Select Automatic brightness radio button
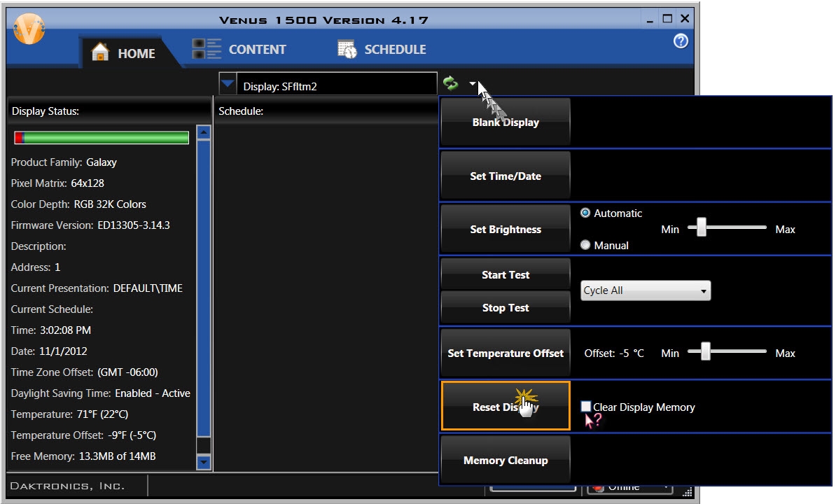836x504 pixels. 585,213
